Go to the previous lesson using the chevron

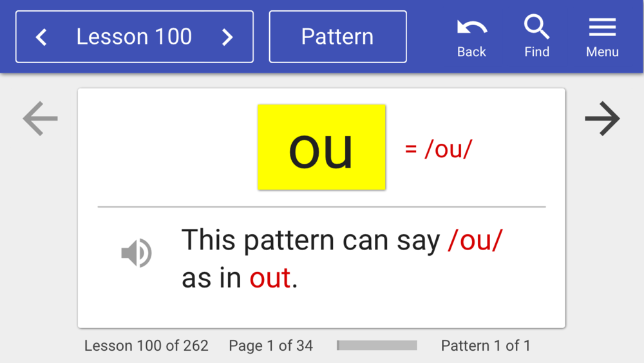41,37
